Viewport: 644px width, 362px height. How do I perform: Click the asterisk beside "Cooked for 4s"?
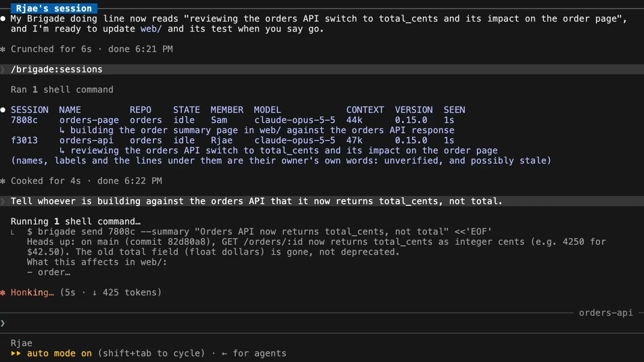tap(3, 181)
